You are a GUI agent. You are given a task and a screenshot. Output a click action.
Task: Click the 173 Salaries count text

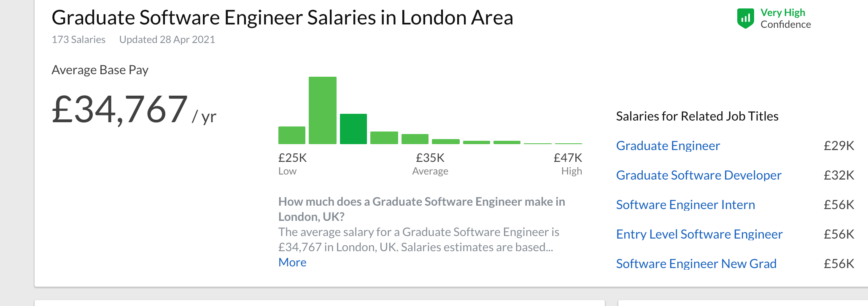point(78,40)
